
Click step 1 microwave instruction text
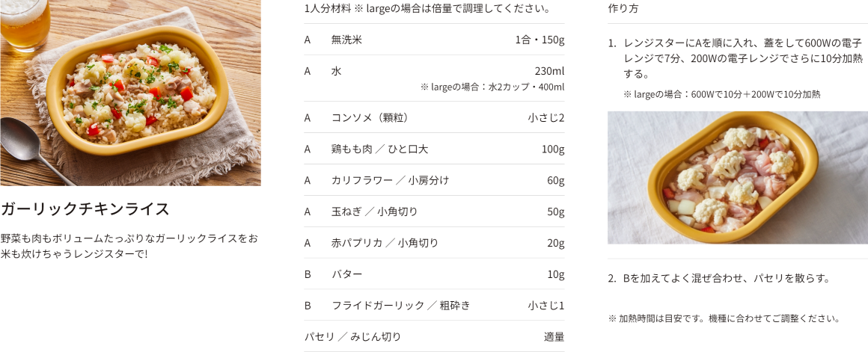743,58
